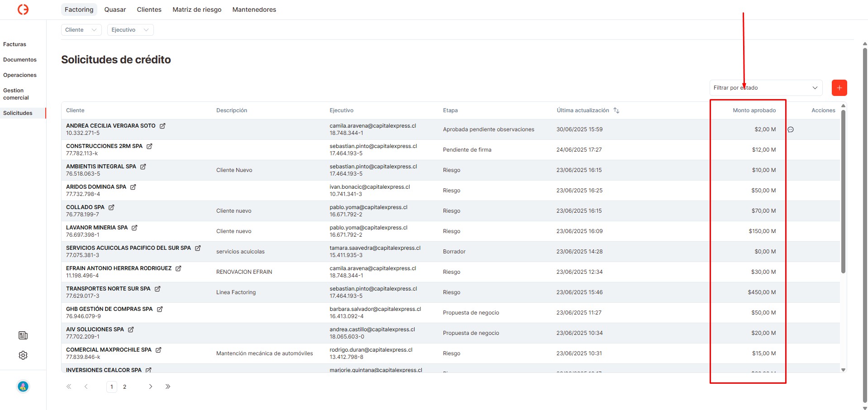The image size is (868, 410).
Task: Sort by Última actualización column arrows
Action: (616, 110)
